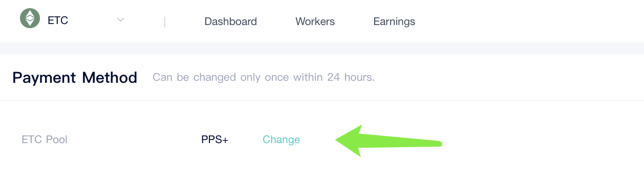Go to the Earnings tab
644x184 pixels.
coord(394,21)
